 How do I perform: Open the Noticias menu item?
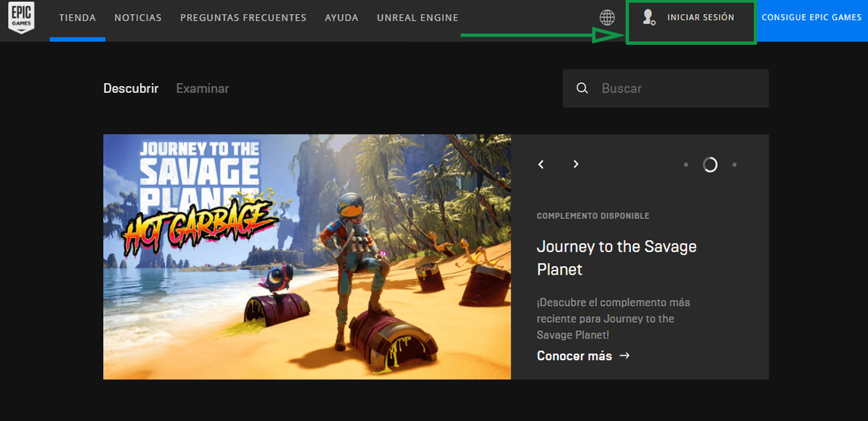(x=138, y=18)
